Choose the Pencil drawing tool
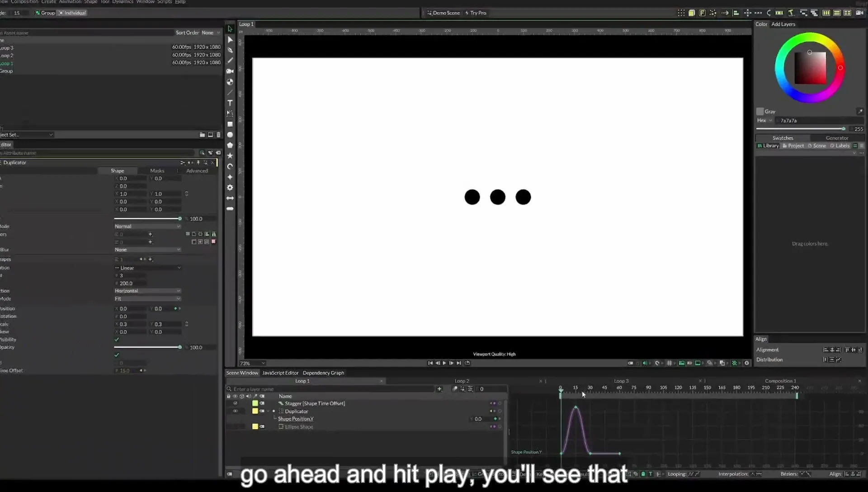The width and height of the screenshot is (868, 492). click(x=230, y=60)
